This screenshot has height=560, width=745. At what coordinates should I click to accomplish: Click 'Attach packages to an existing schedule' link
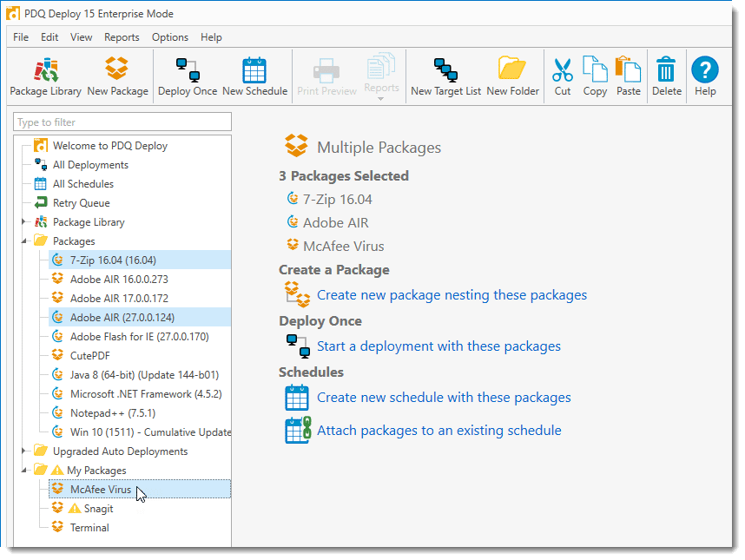[439, 431]
